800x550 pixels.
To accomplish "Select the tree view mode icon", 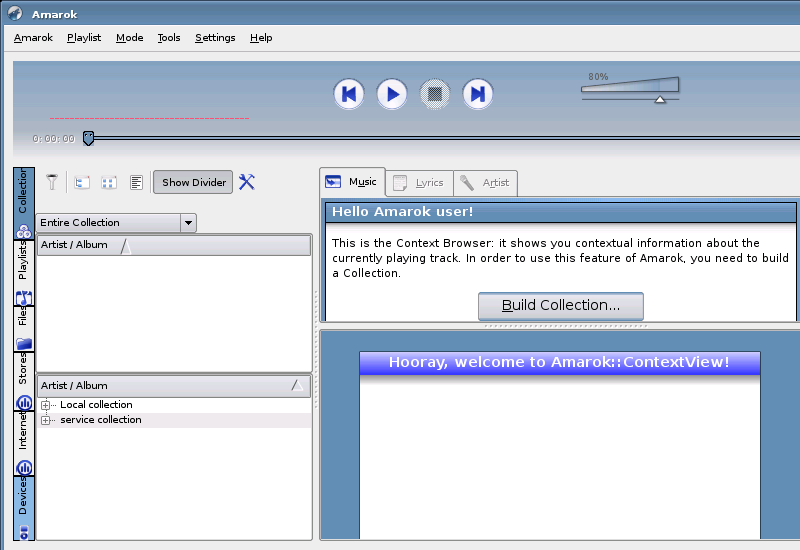I will 82,182.
